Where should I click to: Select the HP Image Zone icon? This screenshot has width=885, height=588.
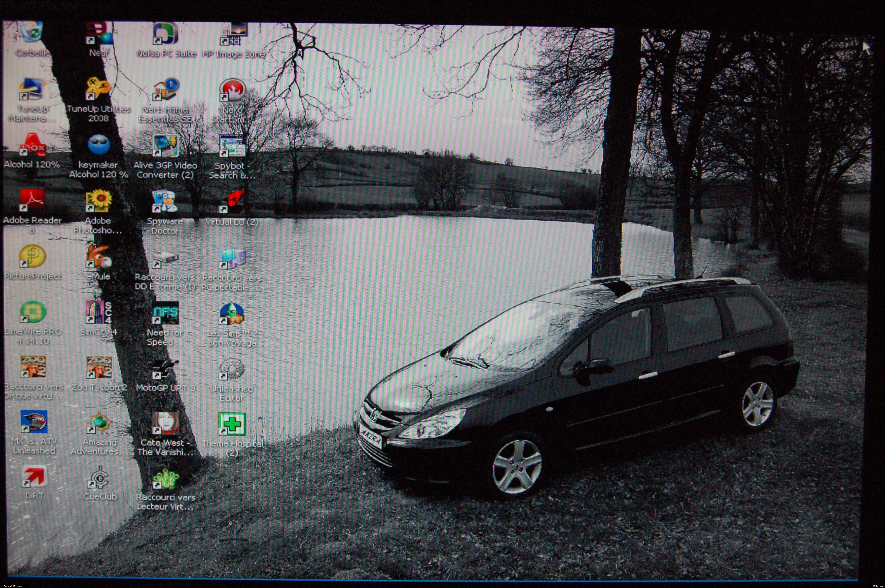tap(233, 34)
